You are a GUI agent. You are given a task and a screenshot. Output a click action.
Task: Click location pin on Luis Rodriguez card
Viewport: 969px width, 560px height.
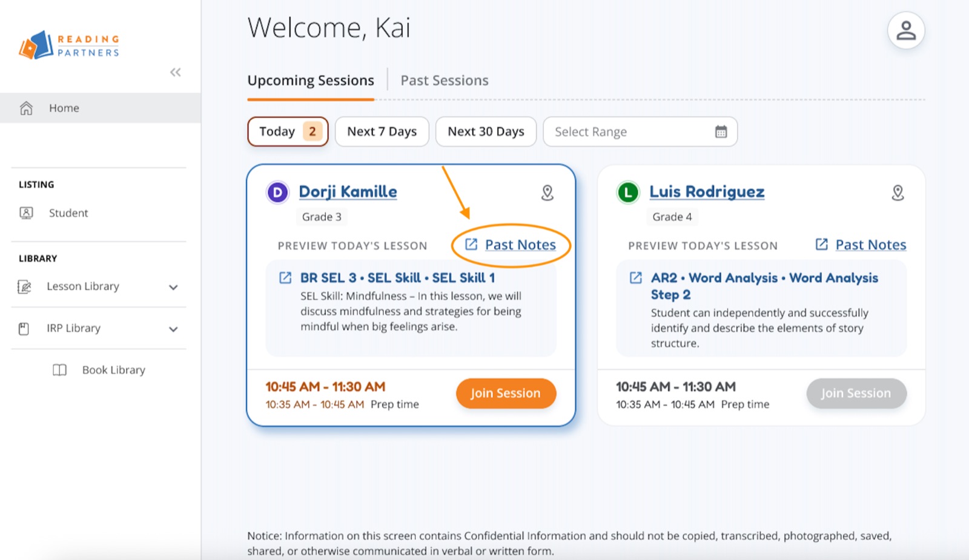898,193
